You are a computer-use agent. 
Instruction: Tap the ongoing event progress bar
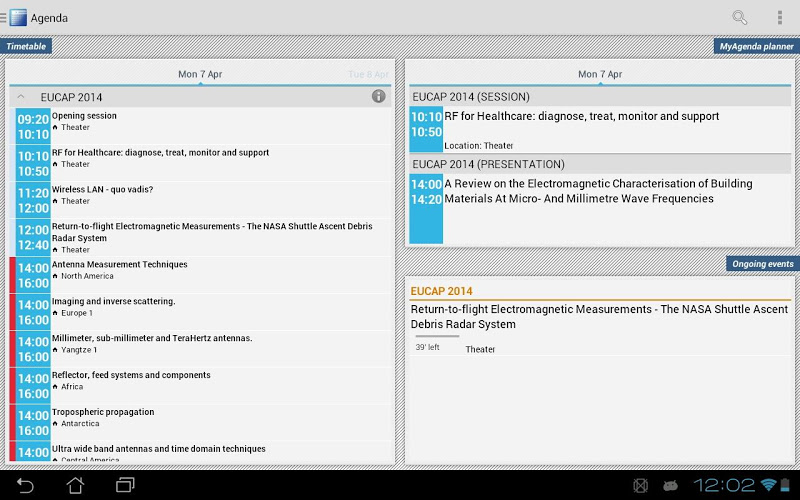(437, 337)
